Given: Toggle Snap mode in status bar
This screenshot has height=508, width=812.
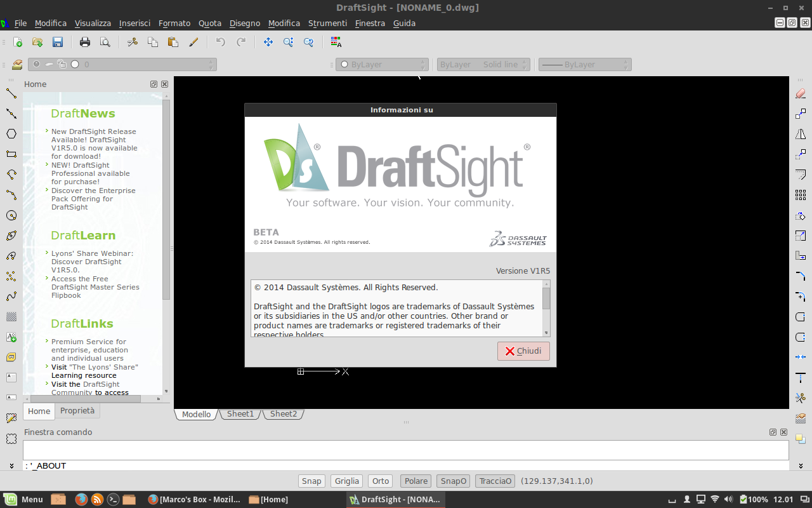Looking at the screenshot, I should pyautogui.click(x=311, y=481).
